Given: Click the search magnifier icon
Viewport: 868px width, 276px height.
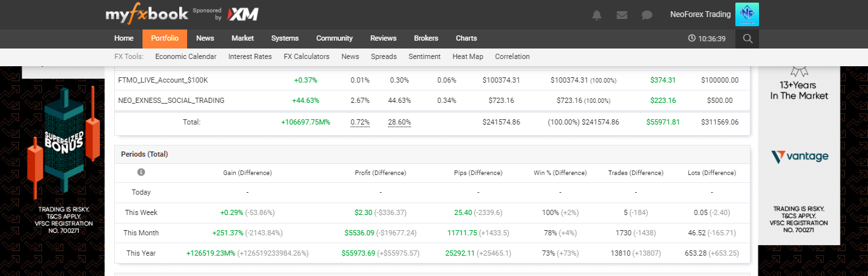Looking at the screenshot, I should (747, 39).
